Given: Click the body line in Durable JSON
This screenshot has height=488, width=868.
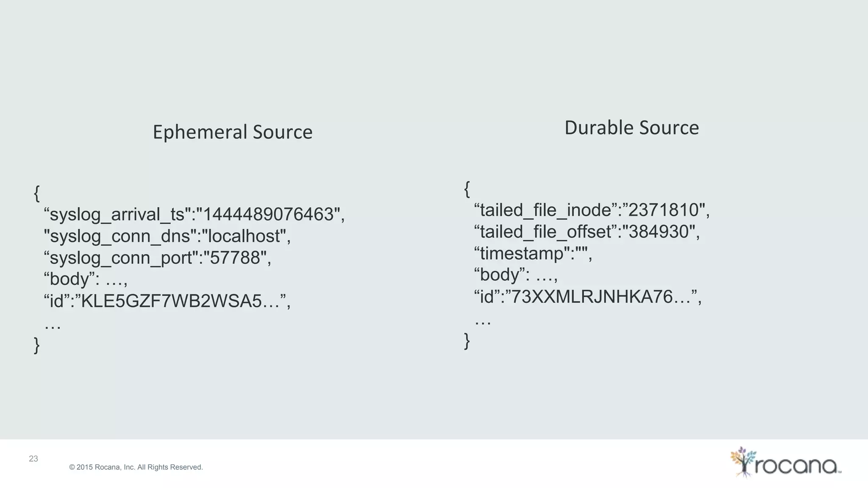Looking at the screenshot, I should pos(516,274).
